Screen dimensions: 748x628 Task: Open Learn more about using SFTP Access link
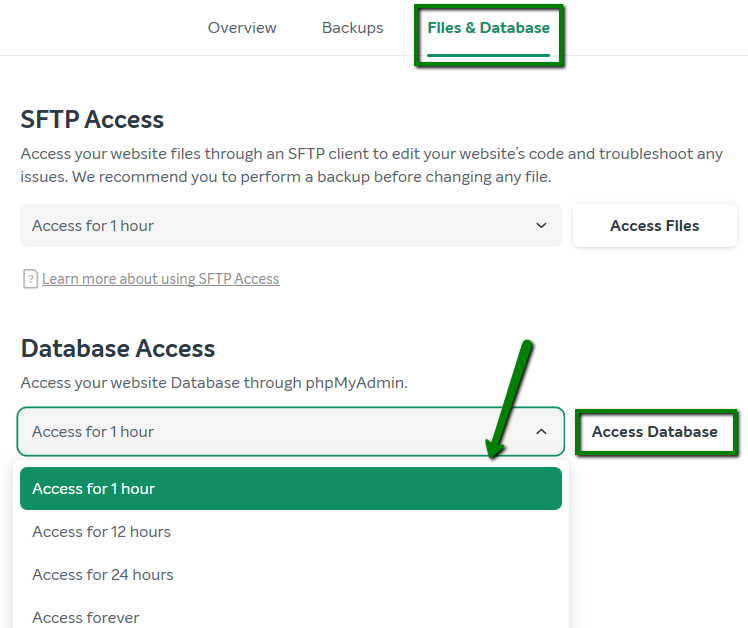click(x=161, y=279)
